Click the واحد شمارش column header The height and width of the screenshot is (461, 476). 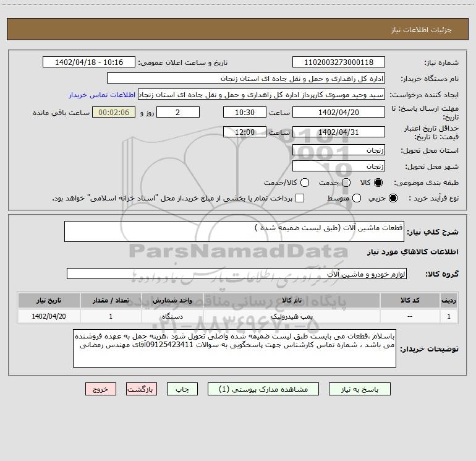click(x=172, y=300)
